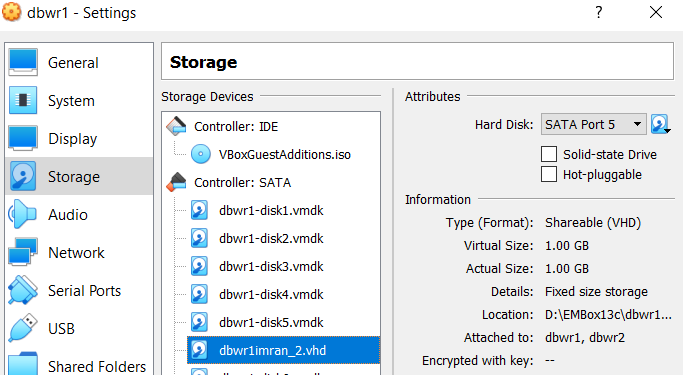Switch to the Storage settings page
The width and height of the screenshot is (683, 375).
tap(79, 176)
